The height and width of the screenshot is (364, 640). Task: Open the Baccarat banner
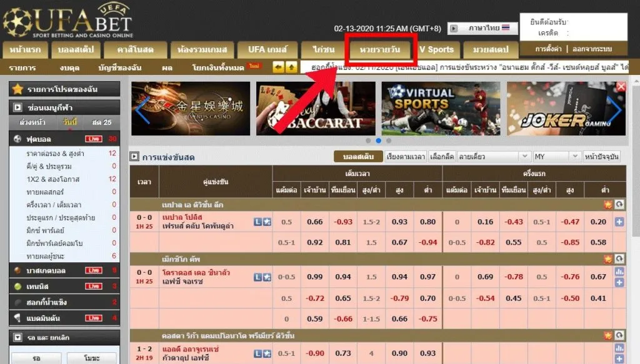tap(316, 109)
